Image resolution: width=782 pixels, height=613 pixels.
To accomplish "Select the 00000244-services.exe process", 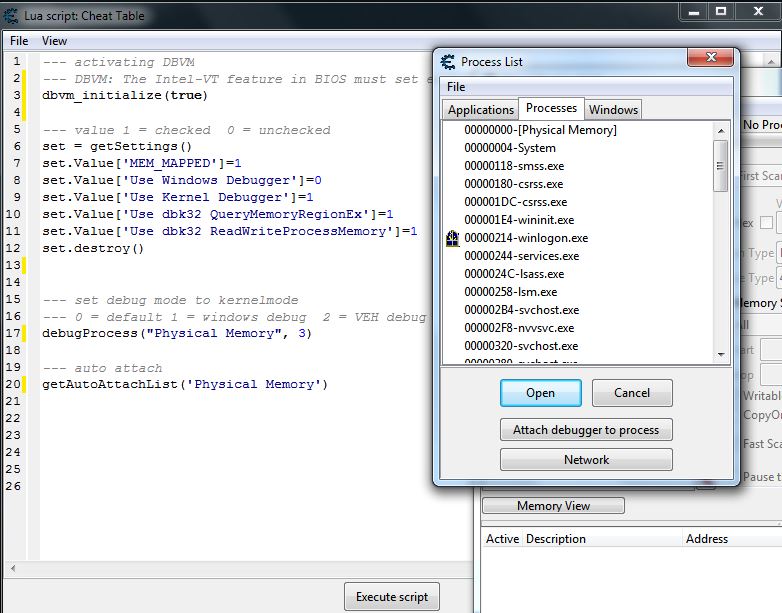I will pyautogui.click(x=521, y=256).
